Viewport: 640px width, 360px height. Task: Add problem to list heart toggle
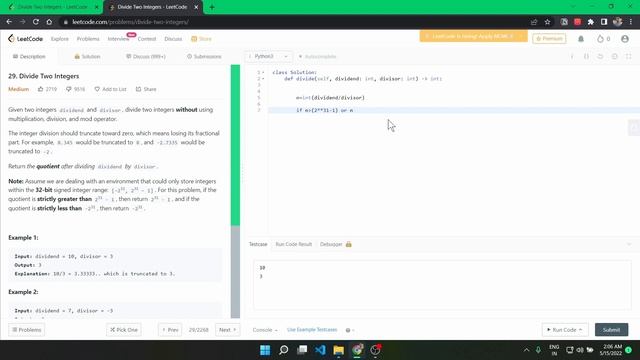110,89
